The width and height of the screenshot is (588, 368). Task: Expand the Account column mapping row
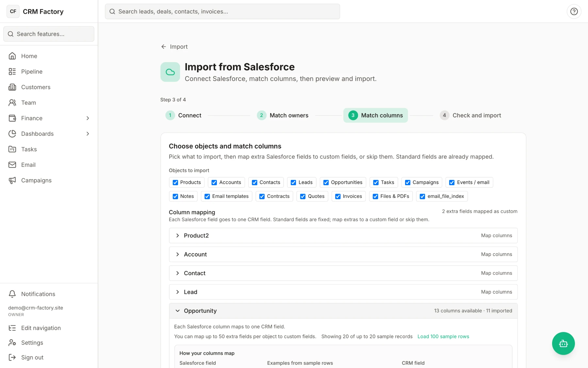(x=343, y=254)
